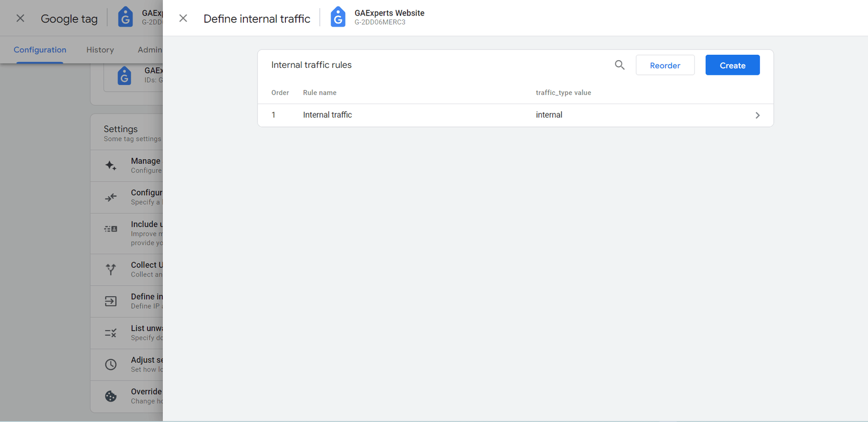Expand the Internal traffic rule chevron

pyautogui.click(x=757, y=115)
